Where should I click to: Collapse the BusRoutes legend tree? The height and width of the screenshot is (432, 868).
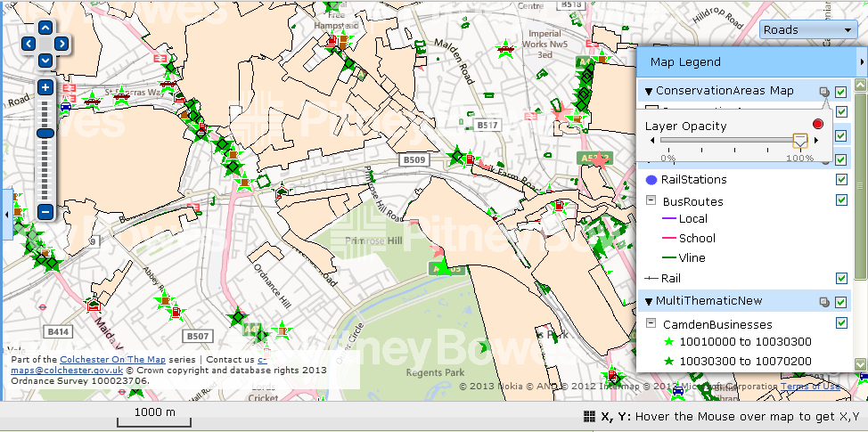[x=651, y=201]
